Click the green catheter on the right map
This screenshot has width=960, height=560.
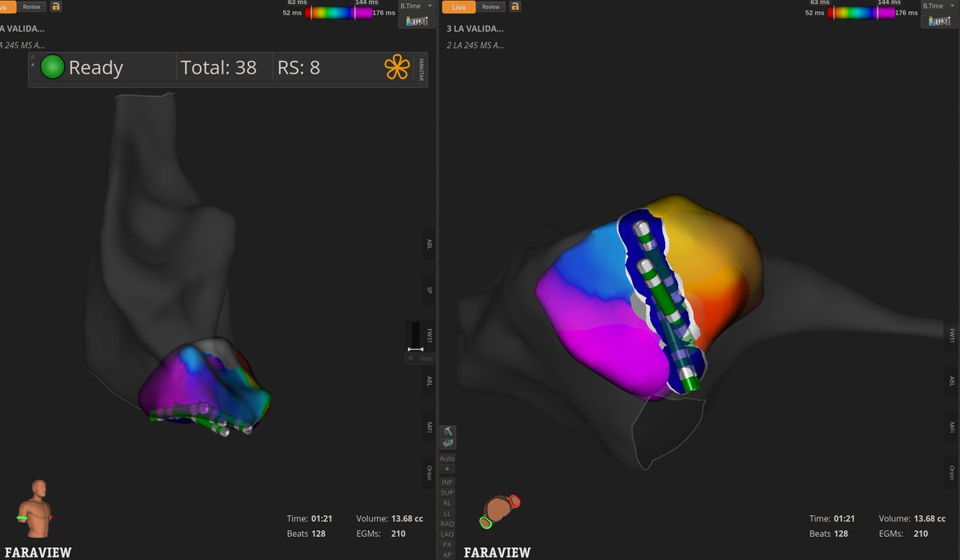tap(664, 296)
